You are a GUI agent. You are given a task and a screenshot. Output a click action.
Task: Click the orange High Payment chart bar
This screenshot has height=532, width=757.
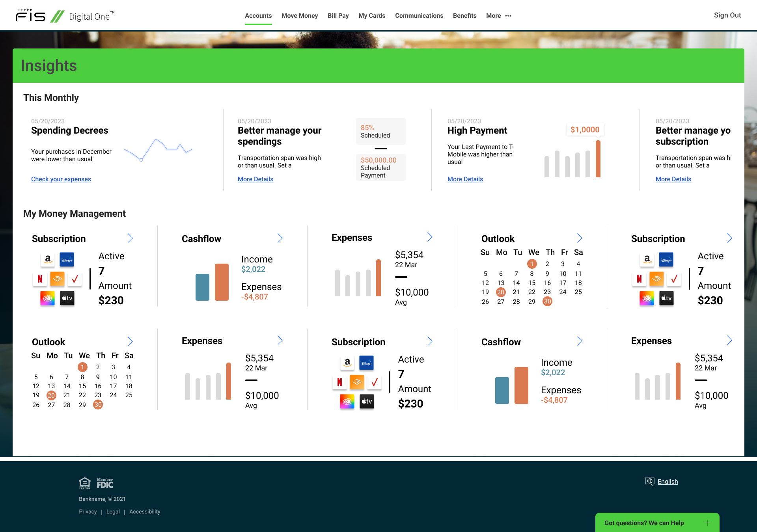(598, 159)
